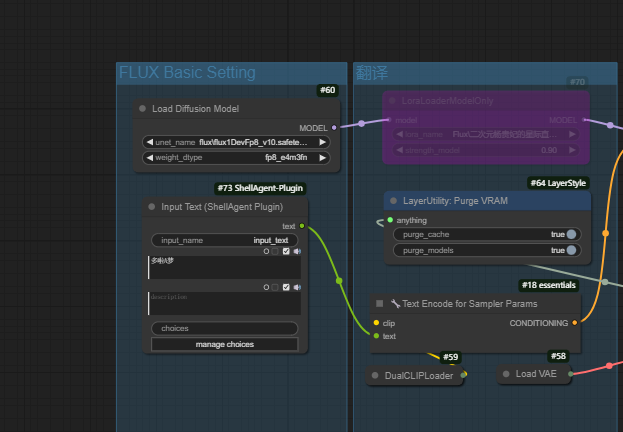Click the MODEL output port on LoraLoaderModelOnly

click(584, 120)
